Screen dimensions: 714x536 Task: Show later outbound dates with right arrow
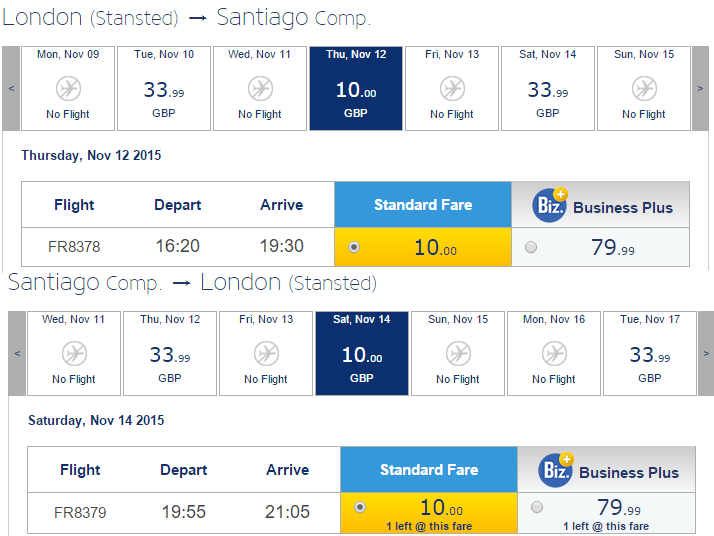(x=700, y=88)
